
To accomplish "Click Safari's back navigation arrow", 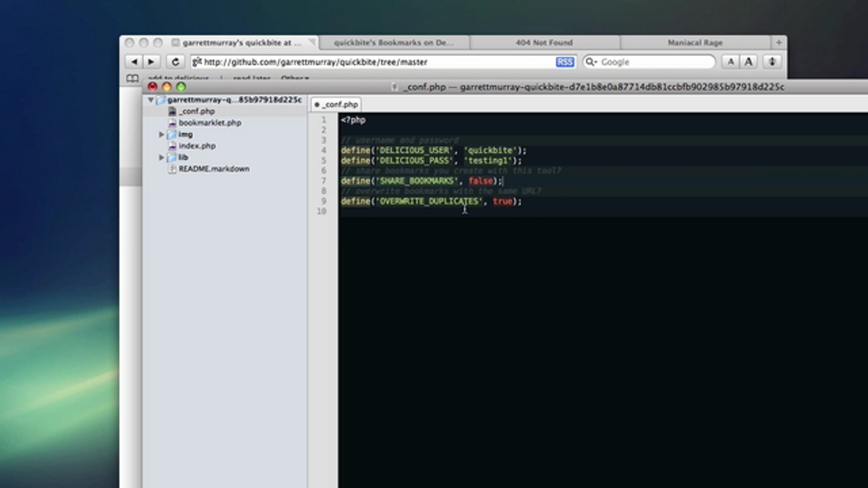I will pyautogui.click(x=134, y=62).
